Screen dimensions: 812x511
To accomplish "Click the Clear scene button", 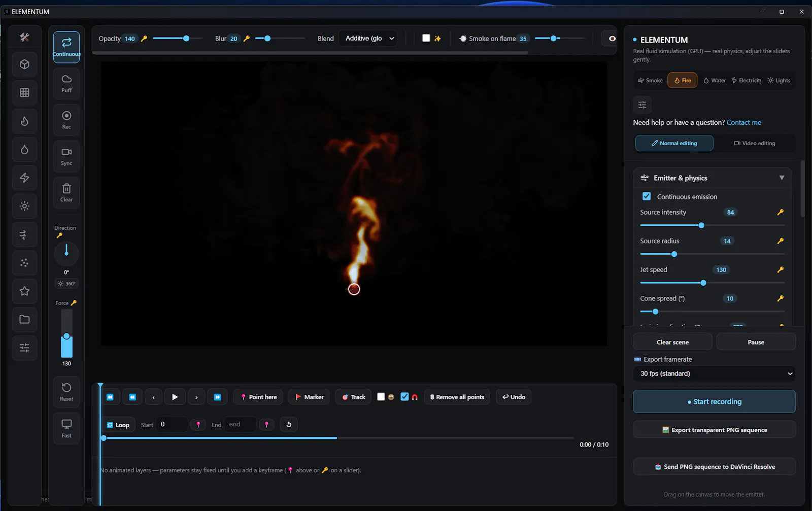I will [x=672, y=342].
